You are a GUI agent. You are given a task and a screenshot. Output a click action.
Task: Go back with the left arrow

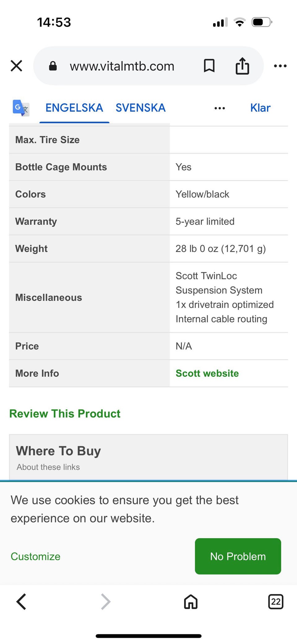(21, 602)
